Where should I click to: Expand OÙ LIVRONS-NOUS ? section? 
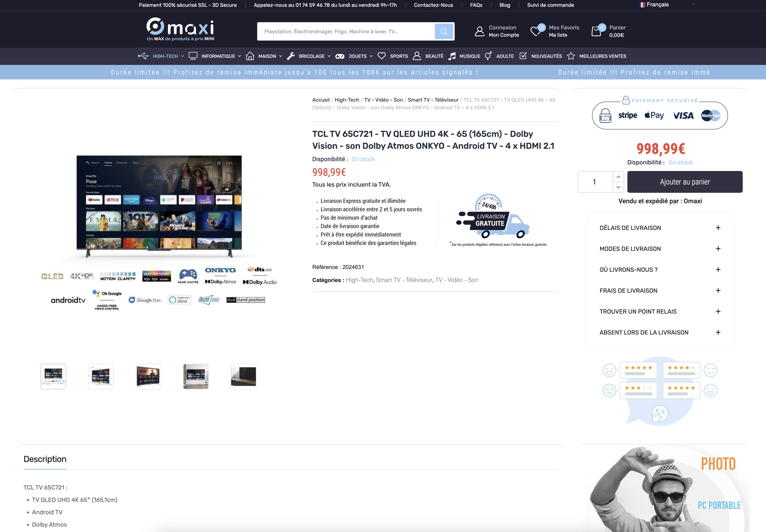point(660,270)
